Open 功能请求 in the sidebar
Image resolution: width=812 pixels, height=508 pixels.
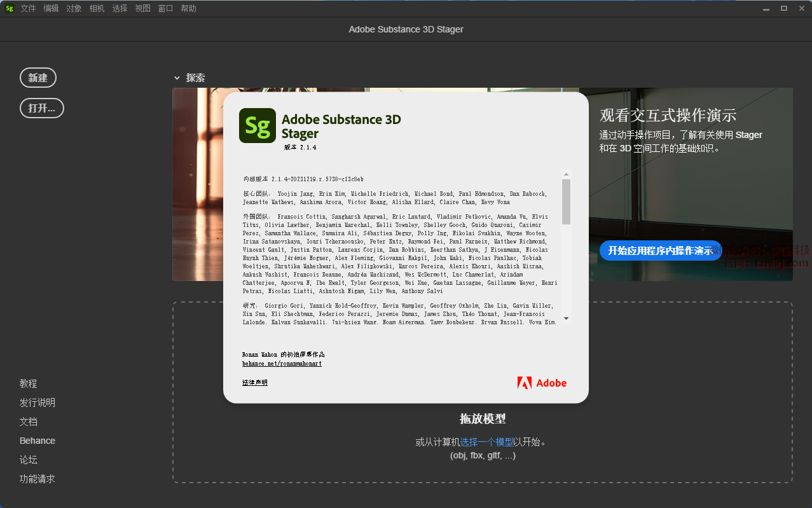click(x=37, y=479)
